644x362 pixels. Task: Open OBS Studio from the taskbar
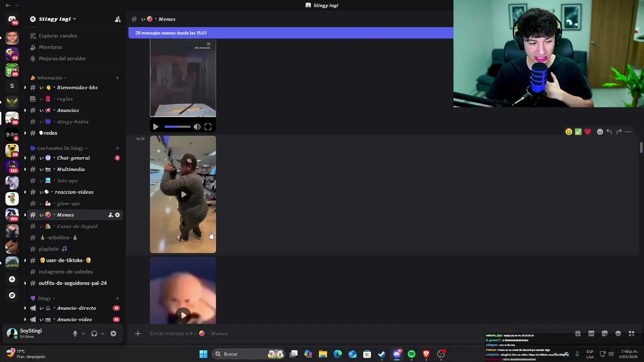[441, 354]
